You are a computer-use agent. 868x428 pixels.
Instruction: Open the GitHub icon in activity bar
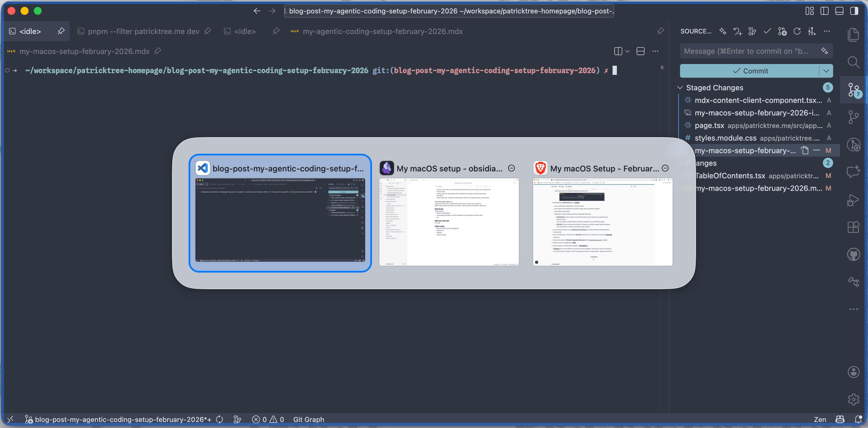coord(853,255)
